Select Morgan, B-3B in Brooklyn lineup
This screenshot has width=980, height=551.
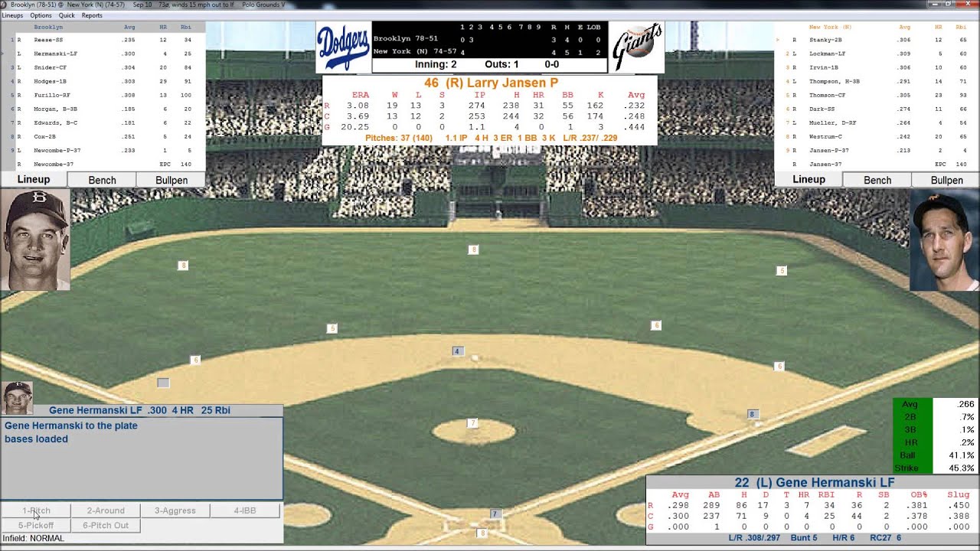(103, 109)
